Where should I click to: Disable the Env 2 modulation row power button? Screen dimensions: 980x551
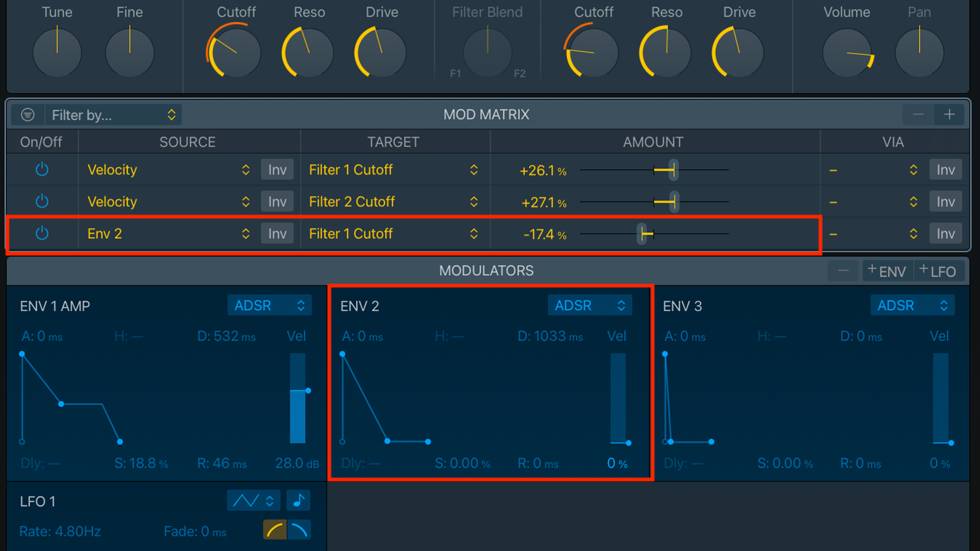click(x=42, y=233)
